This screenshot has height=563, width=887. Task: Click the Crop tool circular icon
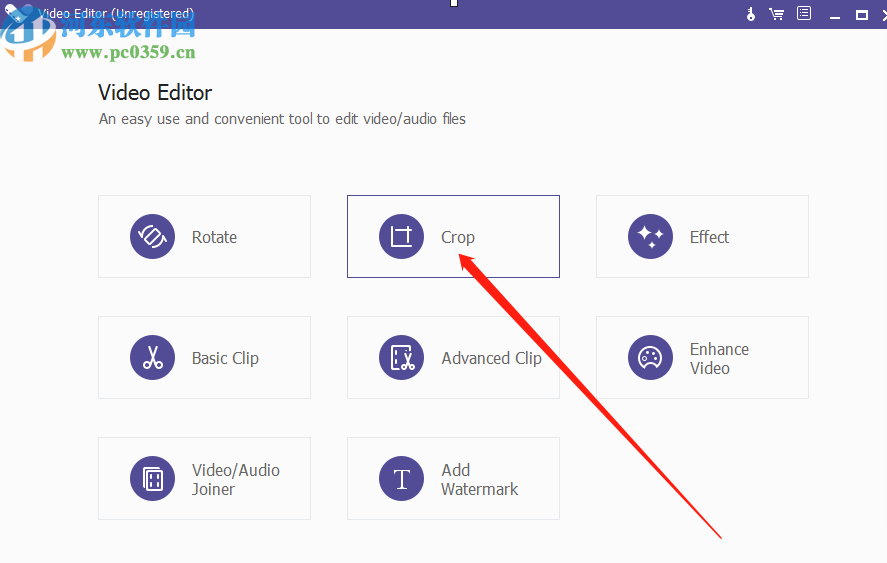(x=401, y=237)
